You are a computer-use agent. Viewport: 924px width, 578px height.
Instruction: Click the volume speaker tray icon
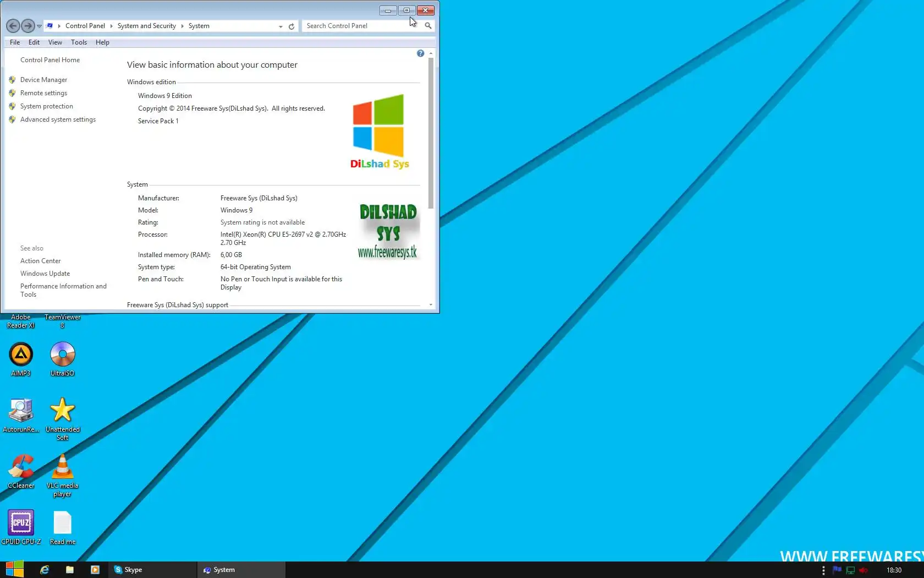coord(864,570)
